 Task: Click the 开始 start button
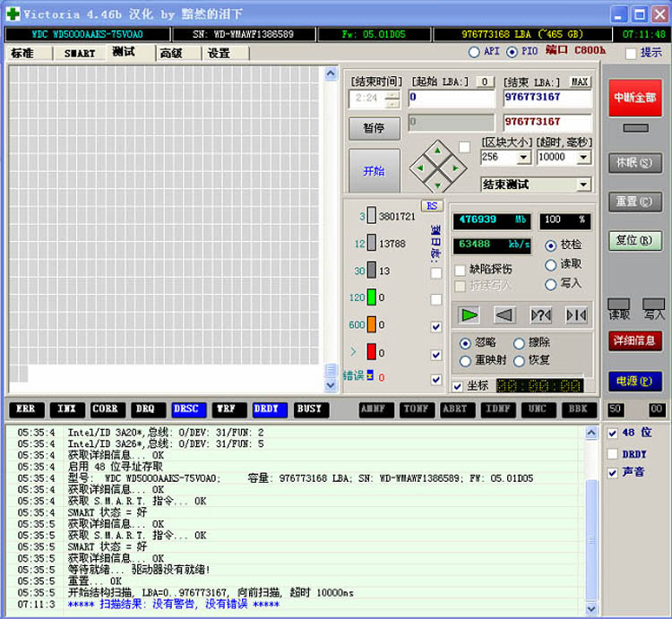pyautogui.click(x=375, y=171)
